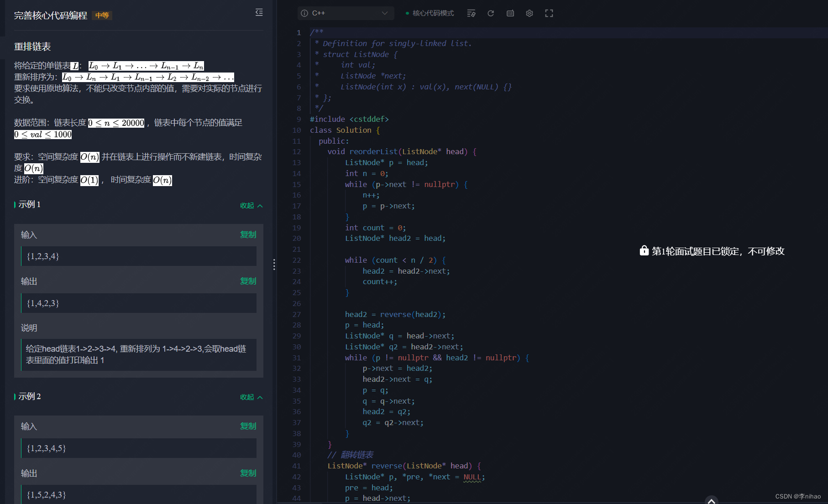Click the 中等 difficulty tag
Viewport: 828px width, 504px height.
(102, 16)
